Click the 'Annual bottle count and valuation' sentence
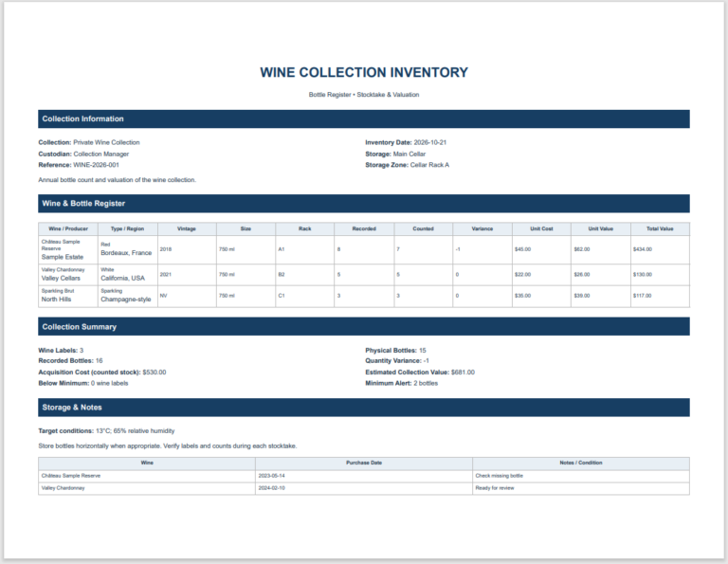Image resolution: width=728 pixels, height=564 pixels. point(117,180)
